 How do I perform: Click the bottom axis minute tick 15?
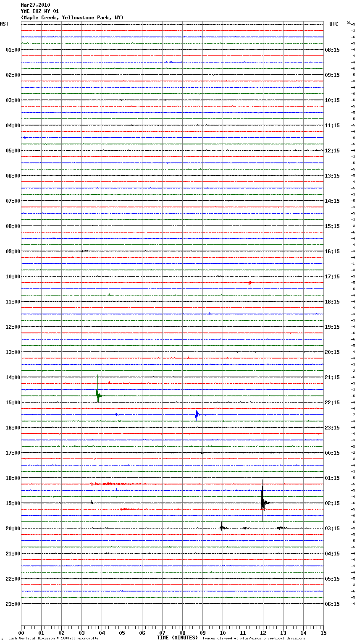(x=323, y=633)
